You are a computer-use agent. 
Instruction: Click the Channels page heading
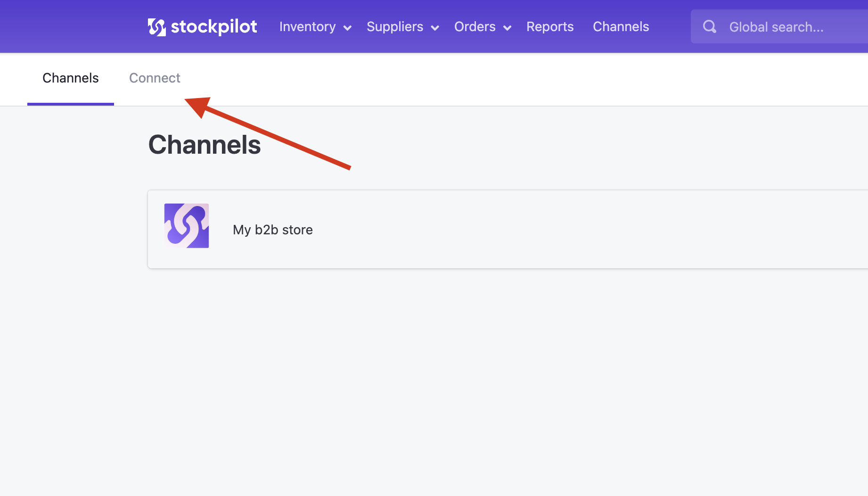coord(205,145)
